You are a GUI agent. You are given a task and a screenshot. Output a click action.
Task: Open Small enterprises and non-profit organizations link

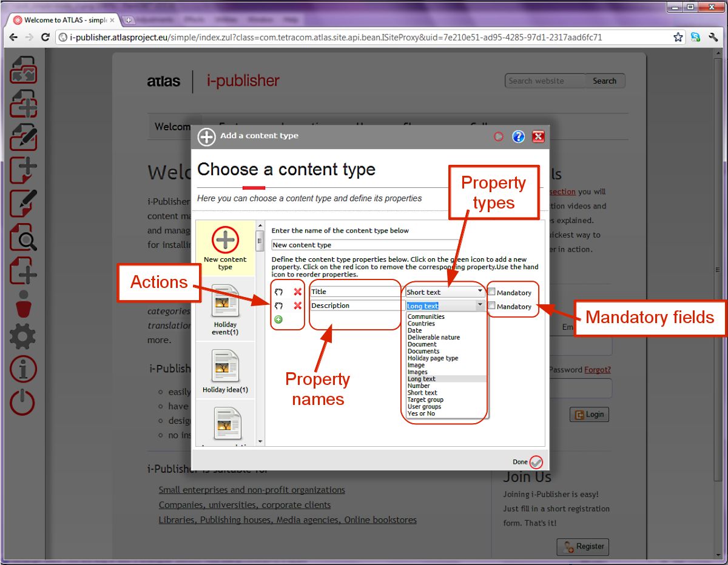[252, 490]
